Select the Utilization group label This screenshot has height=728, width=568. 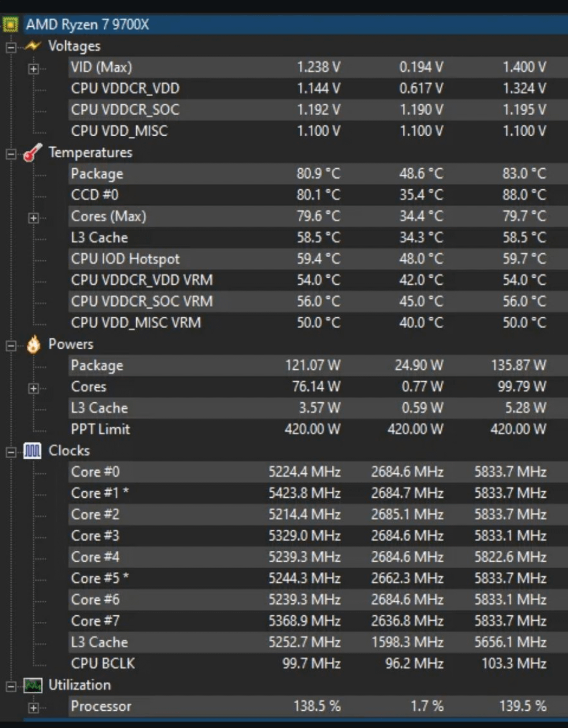79,685
